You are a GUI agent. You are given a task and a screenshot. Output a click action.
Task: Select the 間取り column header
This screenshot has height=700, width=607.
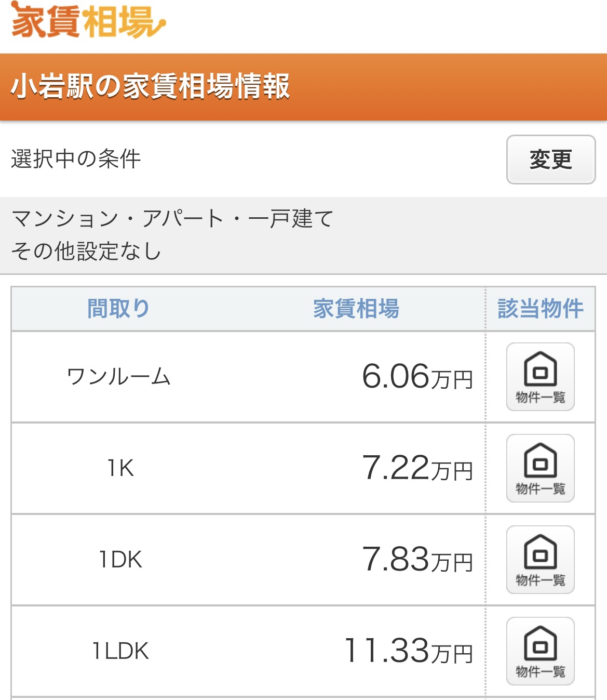click(118, 309)
